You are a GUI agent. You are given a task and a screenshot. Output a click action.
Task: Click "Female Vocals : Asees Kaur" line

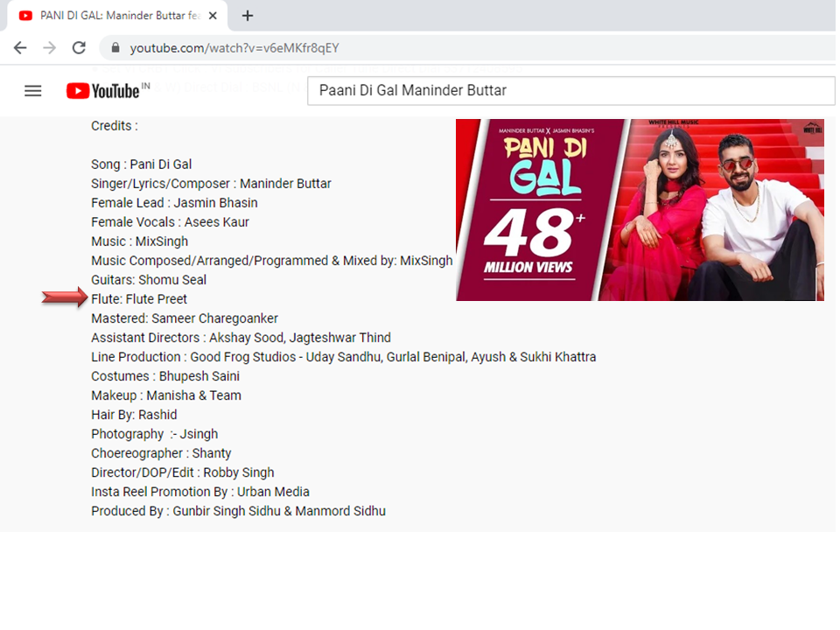tap(170, 222)
